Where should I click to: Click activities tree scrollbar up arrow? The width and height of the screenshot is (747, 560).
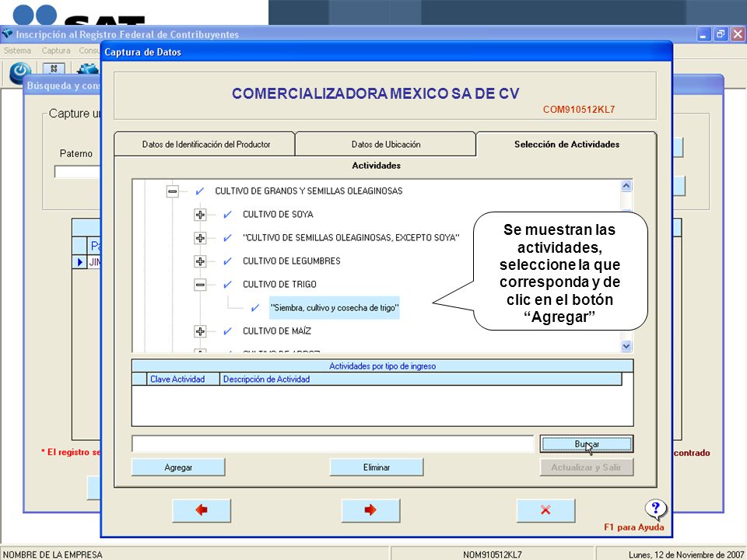coord(626,186)
